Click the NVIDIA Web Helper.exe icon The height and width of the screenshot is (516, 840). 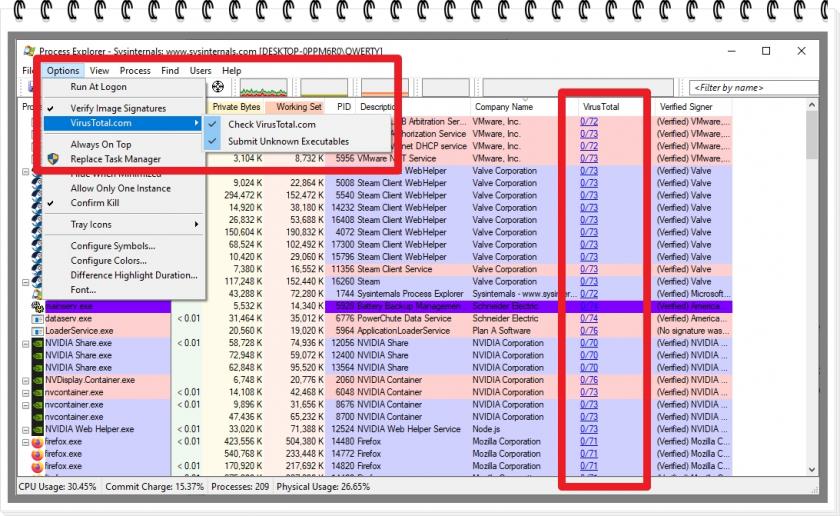tap(37, 429)
